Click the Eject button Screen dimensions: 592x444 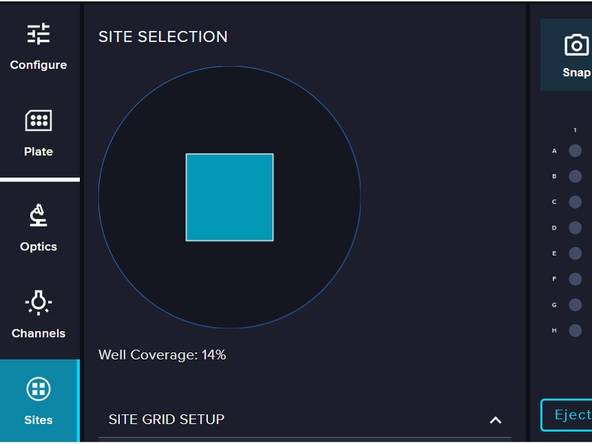(x=567, y=415)
